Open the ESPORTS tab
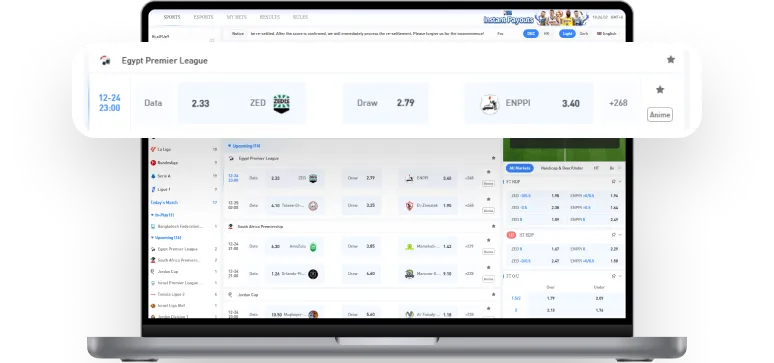774x363 pixels. (x=203, y=17)
